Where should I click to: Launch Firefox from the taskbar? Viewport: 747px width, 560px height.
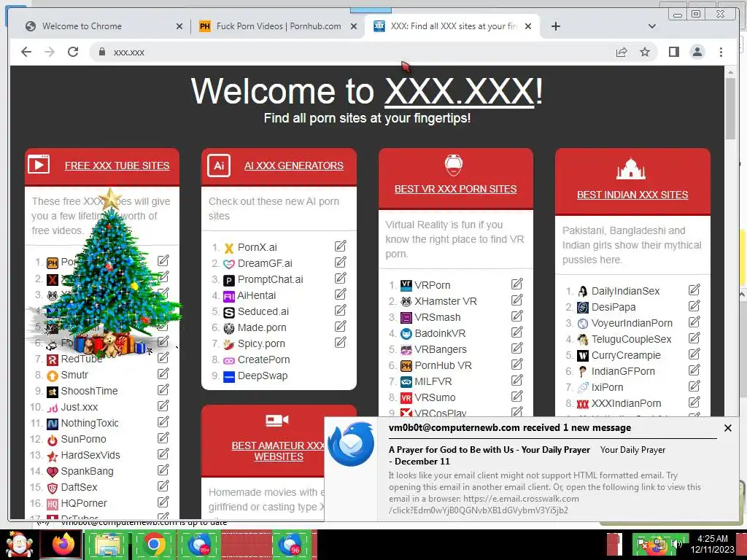[x=63, y=545]
